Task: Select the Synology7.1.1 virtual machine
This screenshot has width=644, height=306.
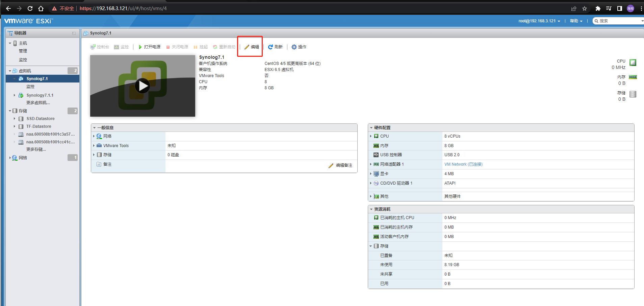Action: [40, 95]
